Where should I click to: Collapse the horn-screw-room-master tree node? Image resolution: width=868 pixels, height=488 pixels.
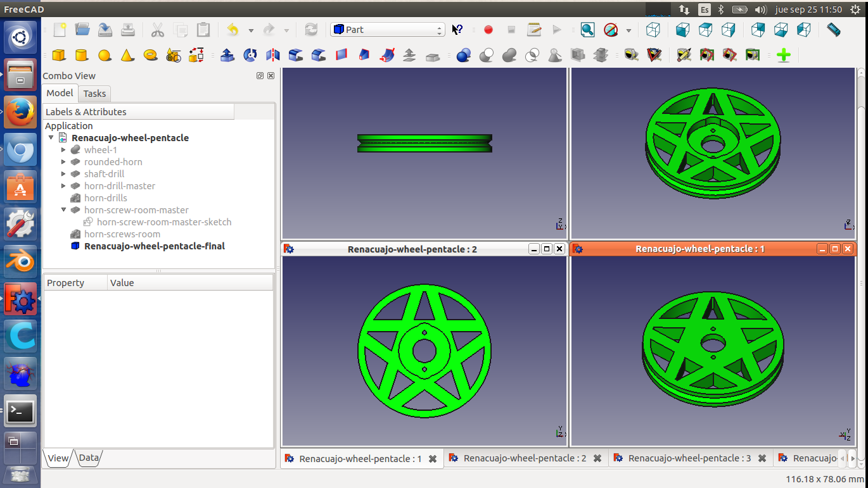[x=63, y=210]
